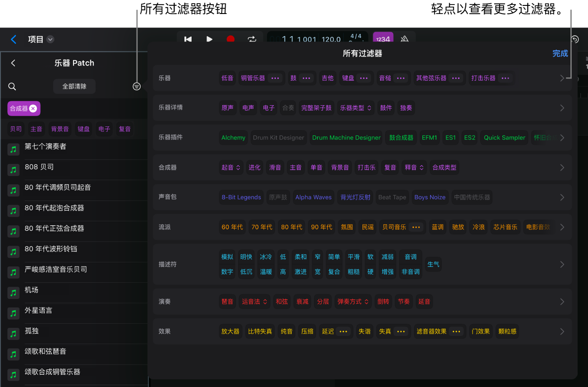Screen dimensions: 588x387
Task: Open the 滤音器效果 sub-filter ellipsis
Action: coord(456,331)
